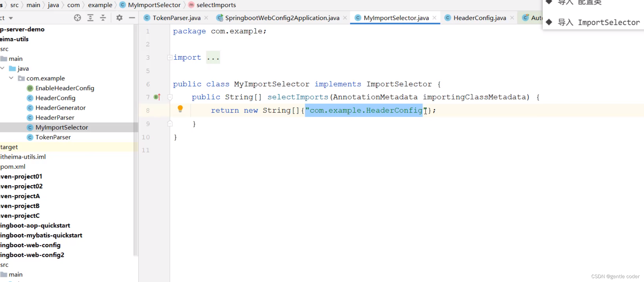Click the Collapse All icon in project toolbar
The height and width of the screenshot is (282, 644).
(103, 18)
